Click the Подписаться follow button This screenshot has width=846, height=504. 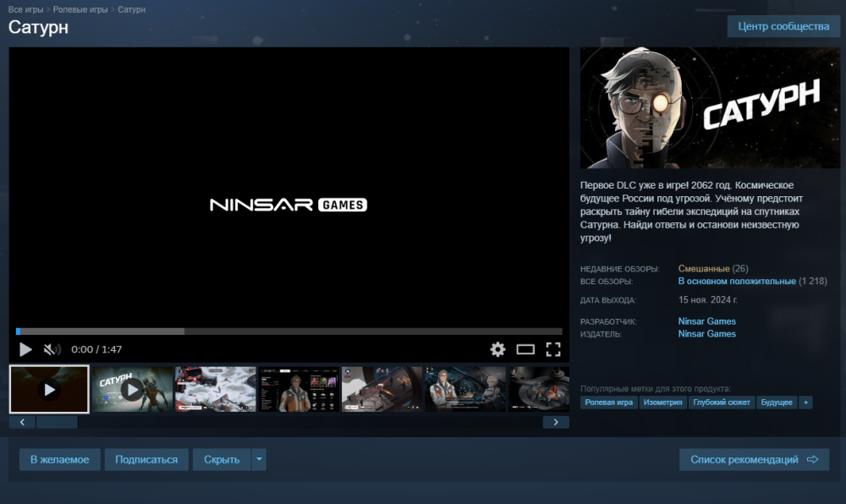[146, 460]
